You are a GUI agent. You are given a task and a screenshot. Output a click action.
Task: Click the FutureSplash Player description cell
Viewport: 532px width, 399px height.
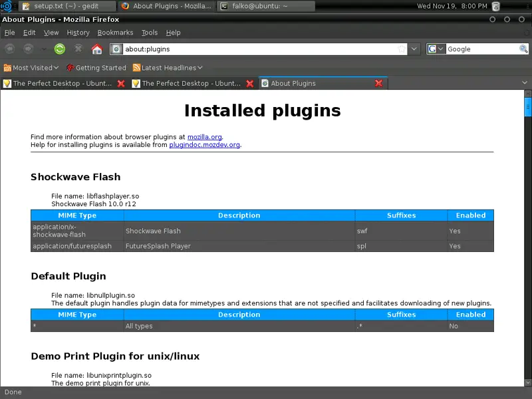click(239, 246)
